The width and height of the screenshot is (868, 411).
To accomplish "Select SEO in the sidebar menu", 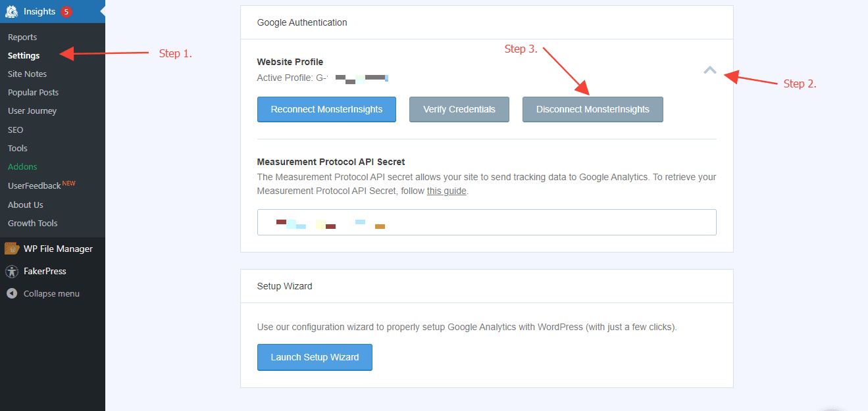I will (x=15, y=130).
